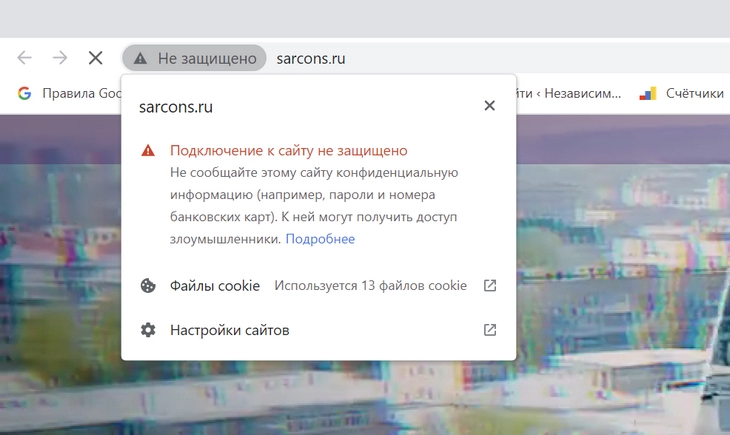This screenshot has width=730, height=435.
Task: Go back using the browser back arrow
Action: point(25,58)
